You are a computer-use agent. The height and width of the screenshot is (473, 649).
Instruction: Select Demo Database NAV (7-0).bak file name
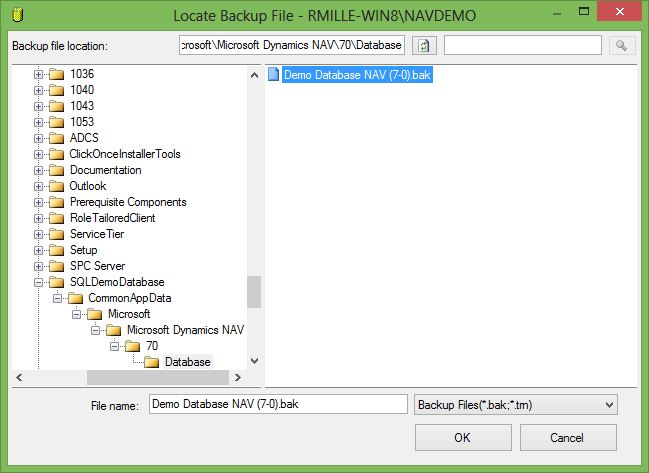point(357,75)
